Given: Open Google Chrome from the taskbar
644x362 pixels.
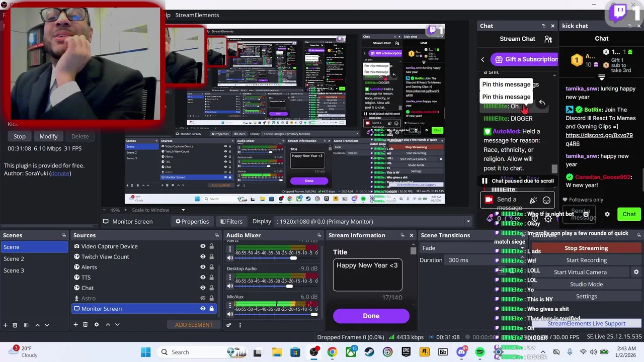Looking at the screenshot, I should pyautogui.click(x=332, y=352).
